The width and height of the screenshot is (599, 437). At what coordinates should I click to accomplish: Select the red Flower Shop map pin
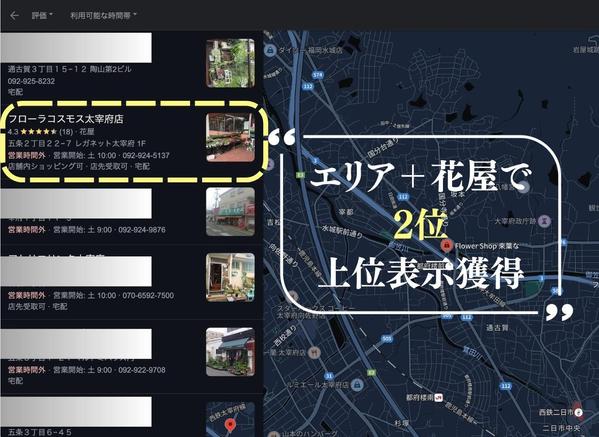coord(446,246)
